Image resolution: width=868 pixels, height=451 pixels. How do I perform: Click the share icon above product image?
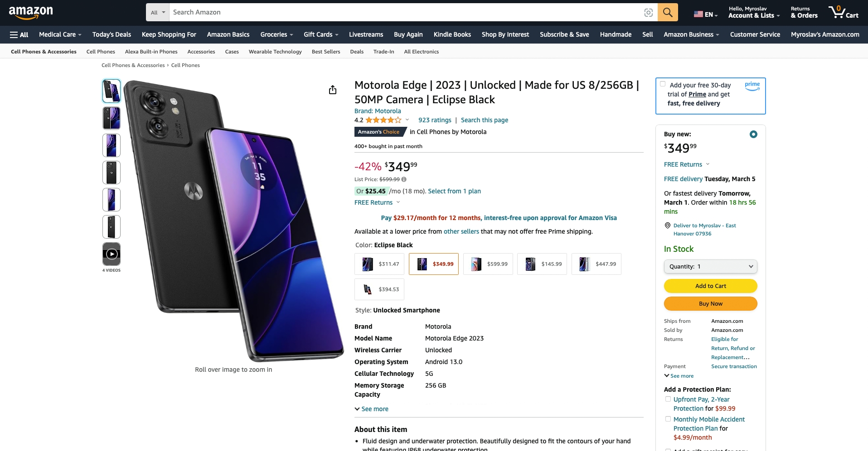[x=333, y=90]
